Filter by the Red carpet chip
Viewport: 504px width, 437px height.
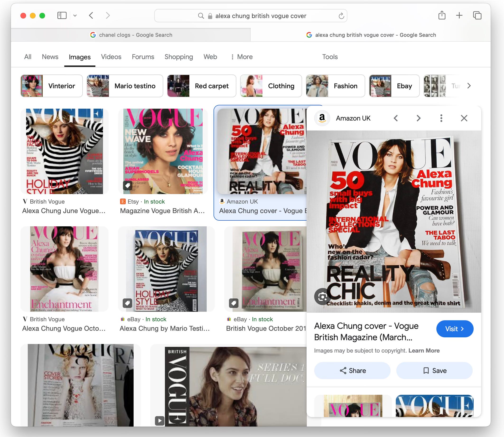[x=201, y=86]
